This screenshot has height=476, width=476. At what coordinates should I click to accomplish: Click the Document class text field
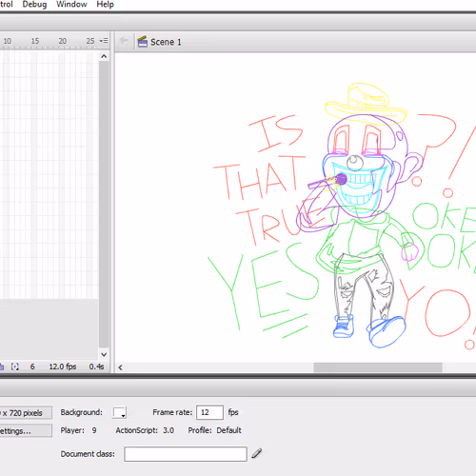pos(186,454)
